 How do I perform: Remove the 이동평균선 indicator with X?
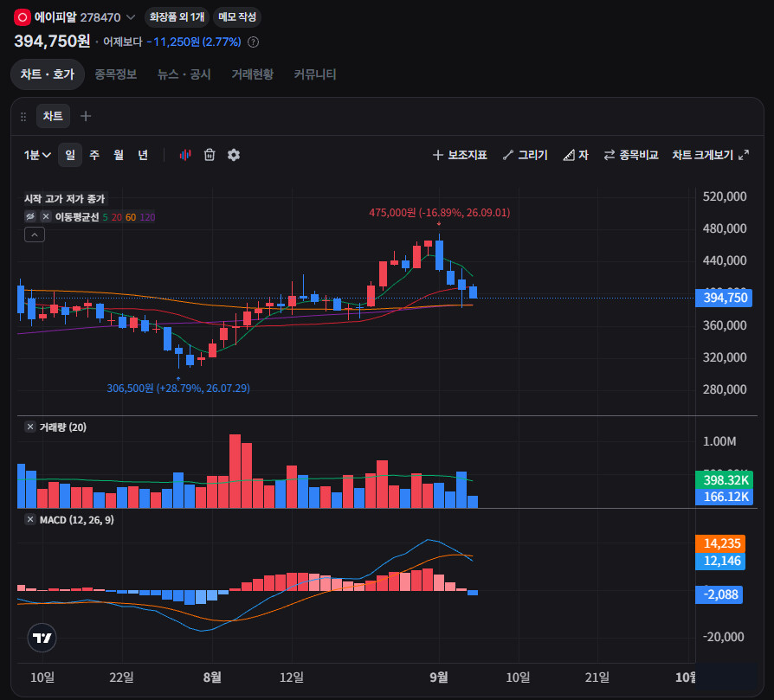click(46, 216)
